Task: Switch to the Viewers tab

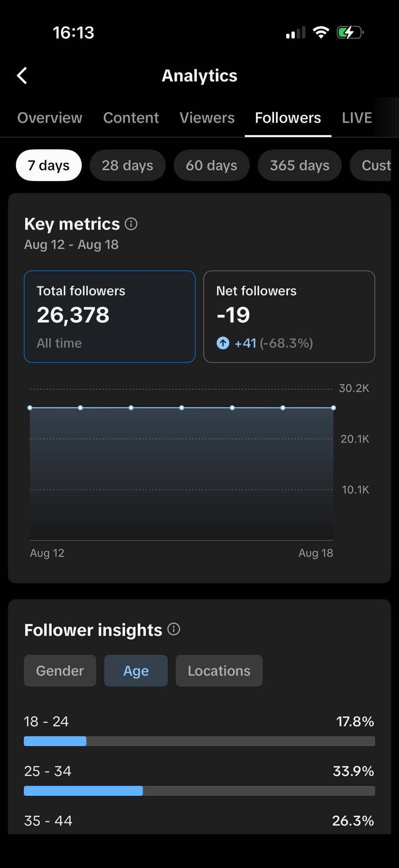Action: (x=207, y=117)
